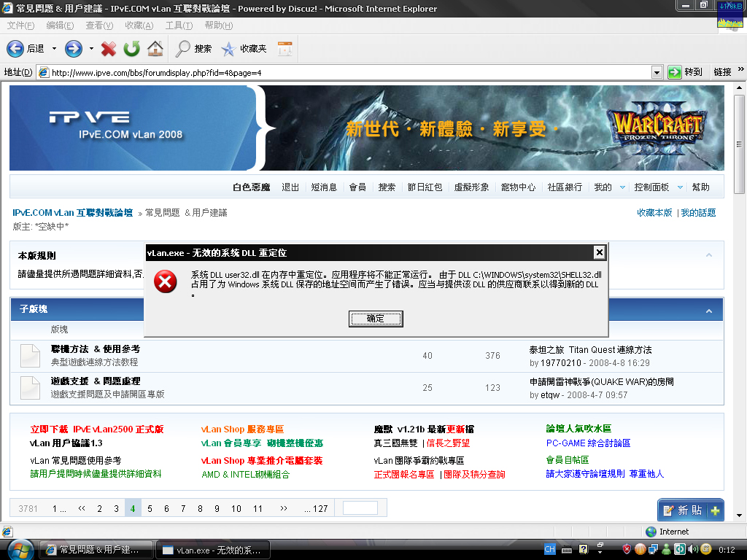Click the IE Back arrow button
This screenshot has width=747, height=560.
tap(15, 49)
